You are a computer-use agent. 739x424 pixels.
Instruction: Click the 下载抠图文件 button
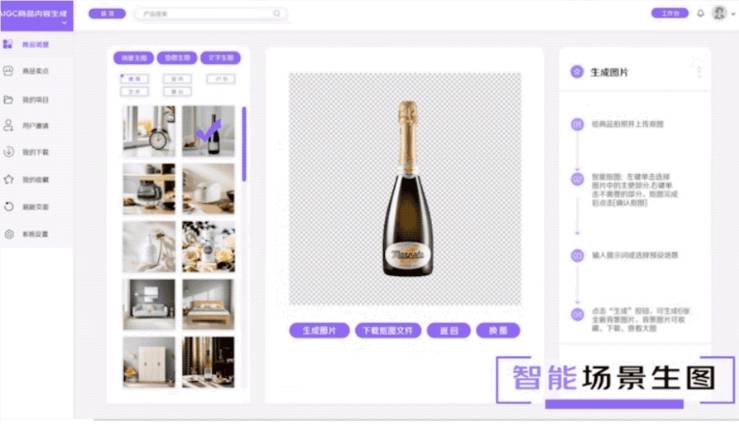[x=387, y=331]
